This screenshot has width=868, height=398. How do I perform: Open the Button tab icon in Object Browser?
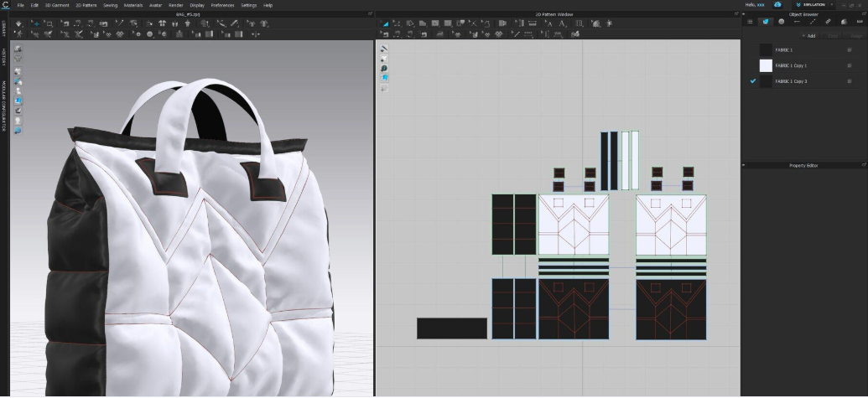pyautogui.click(x=781, y=22)
